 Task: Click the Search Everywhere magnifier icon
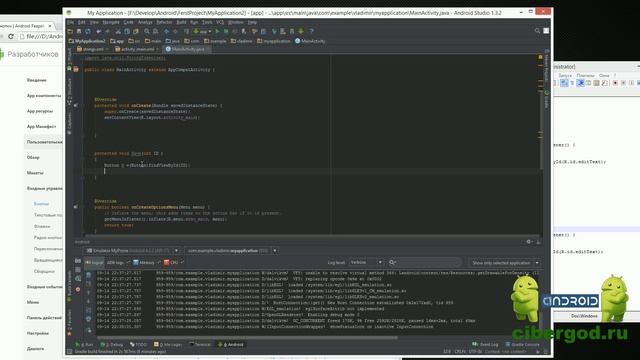tap(537, 31)
